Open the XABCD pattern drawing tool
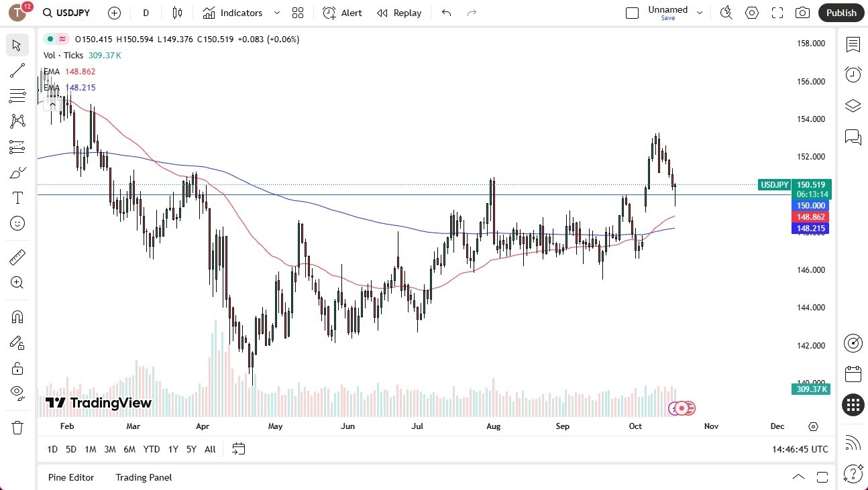 [x=17, y=121]
